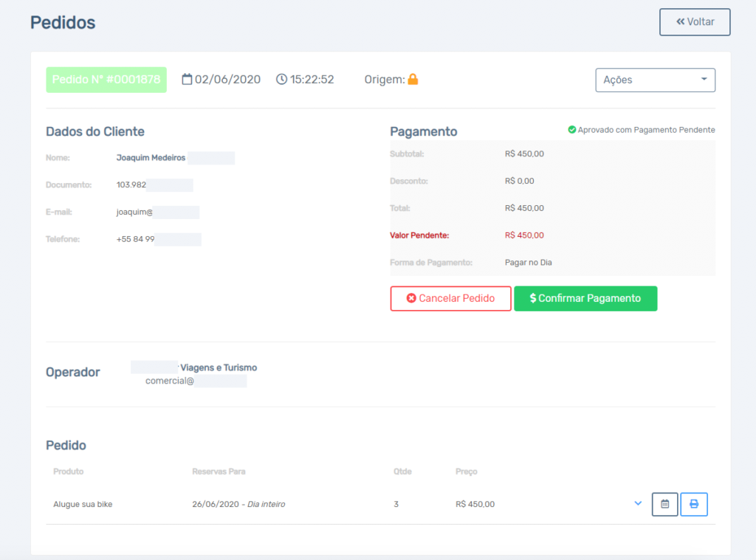
Task: Click the operator name Viagens e Turismo
Action: point(219,367)
